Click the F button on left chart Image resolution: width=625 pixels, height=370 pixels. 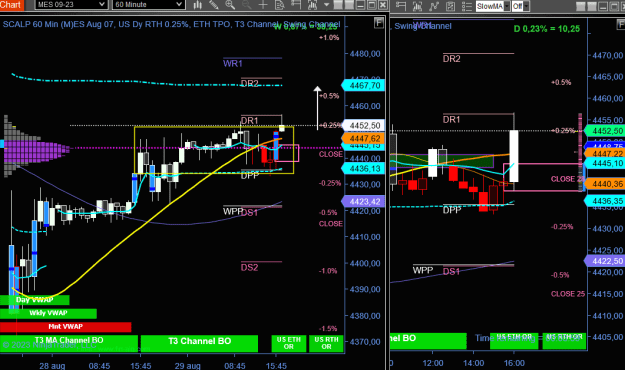tap(379, 23)
